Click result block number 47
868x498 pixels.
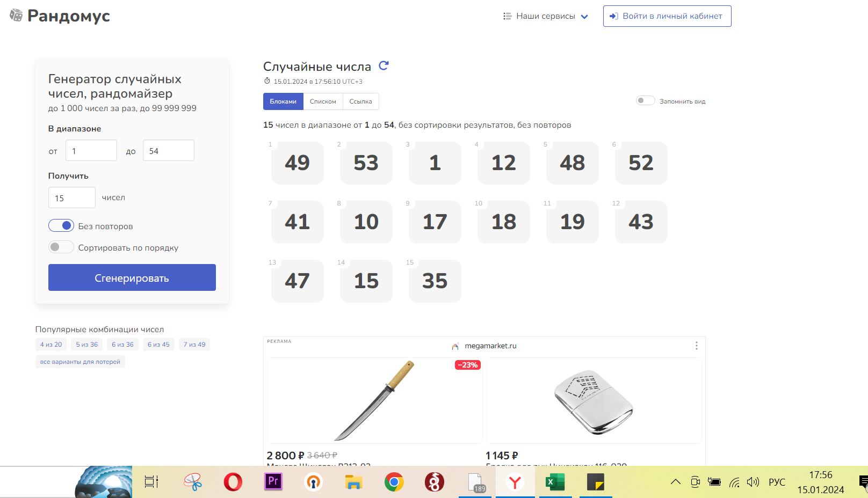click(298, 281)
